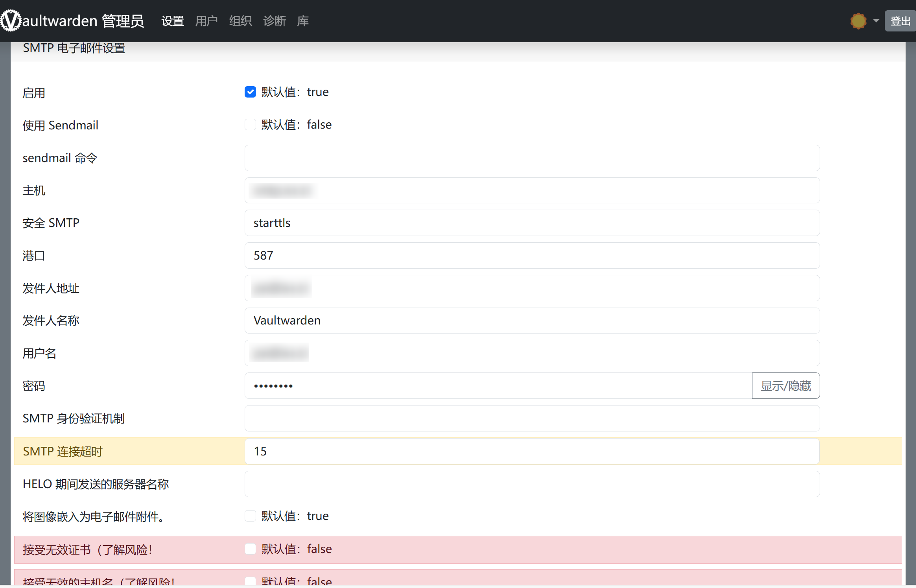The height and width of the screenshot is (588, 916).
Task: Collapse the SMTP 电子邮件设置 section header
Action: (x=74, y=48)
